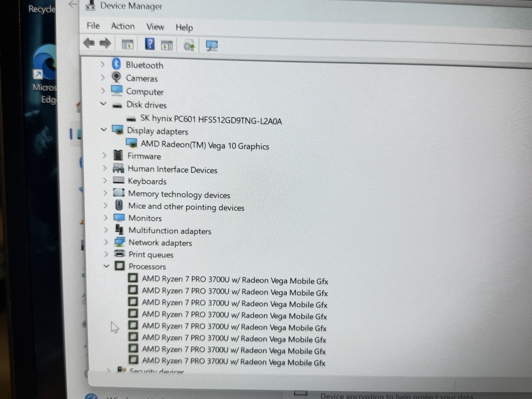The image size is (532, 399).
Task: Expand the Bluetooth category
Action: tap(102, 64)
